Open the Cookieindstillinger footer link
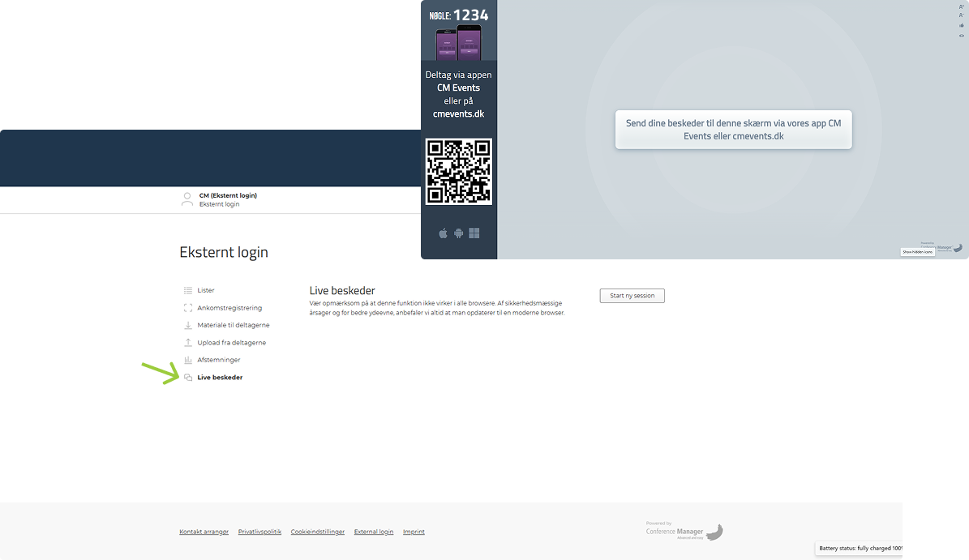Image resolution: width=969 pixels, height=560 pixels. (x=318, y=532)
